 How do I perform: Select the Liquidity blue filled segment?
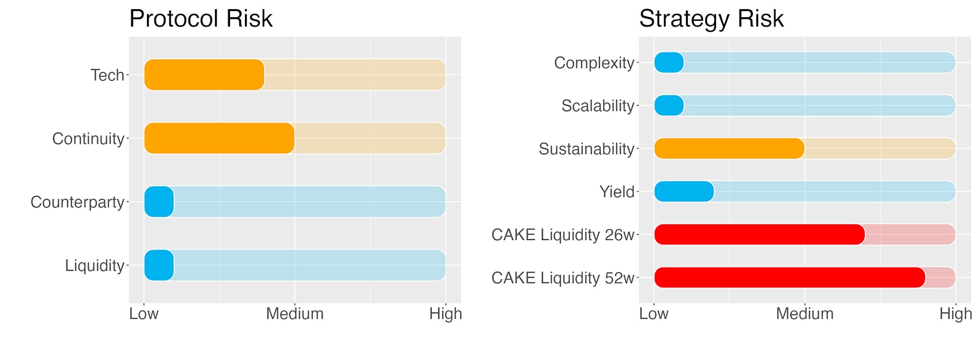(x=159, y=265)
